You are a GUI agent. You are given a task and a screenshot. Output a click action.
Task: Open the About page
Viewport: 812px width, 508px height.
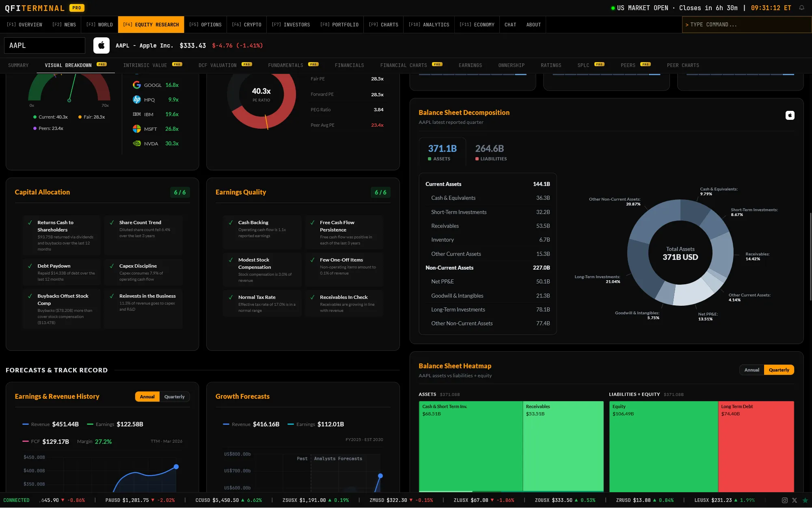(533, 25)
